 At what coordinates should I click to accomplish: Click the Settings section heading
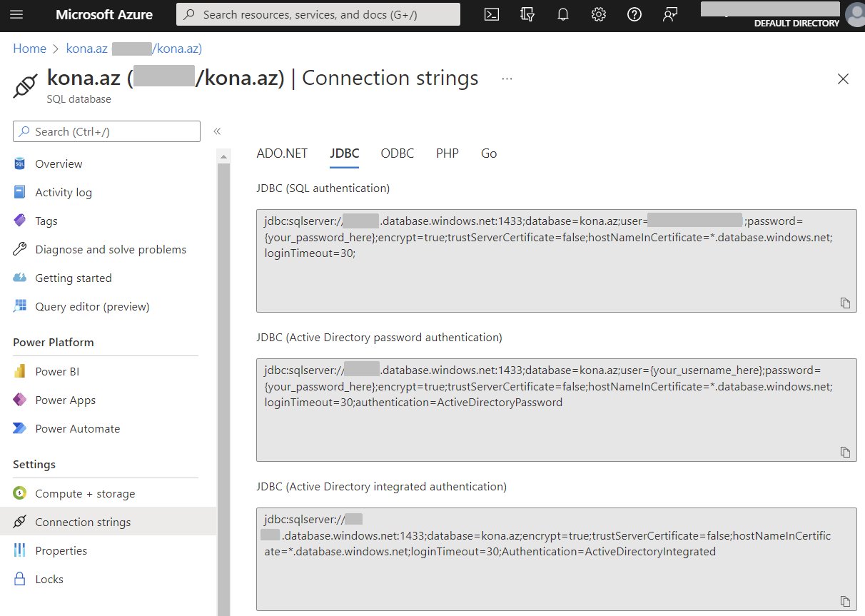34,464
